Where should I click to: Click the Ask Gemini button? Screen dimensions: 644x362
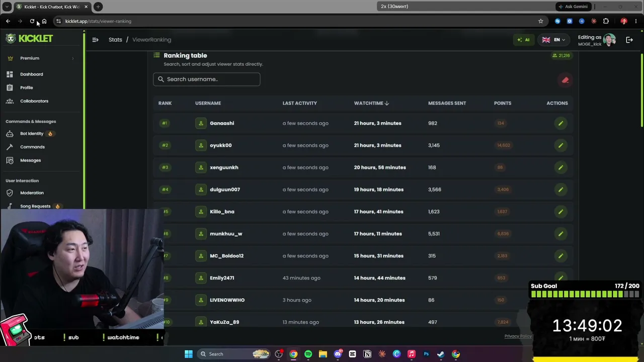coord(573,7)
